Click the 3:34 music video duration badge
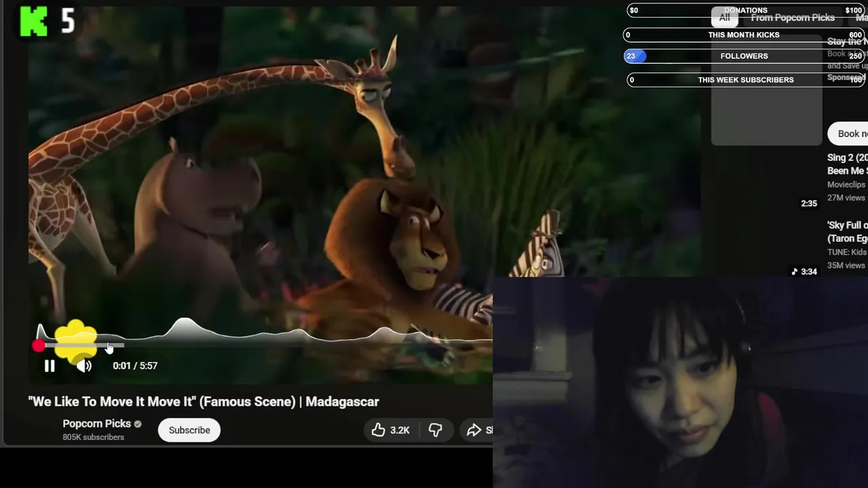Viewport: 868px width, 488px height. pos(804,271)
